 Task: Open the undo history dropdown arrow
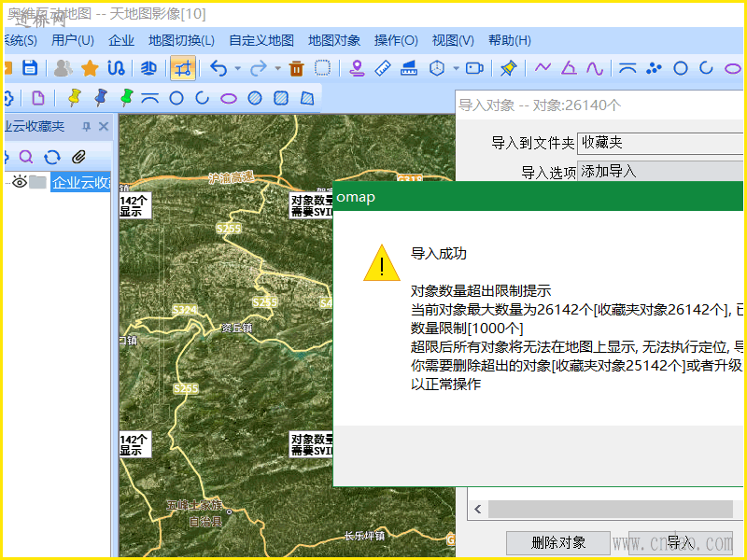pyautogui.click(x=237, y=68)
